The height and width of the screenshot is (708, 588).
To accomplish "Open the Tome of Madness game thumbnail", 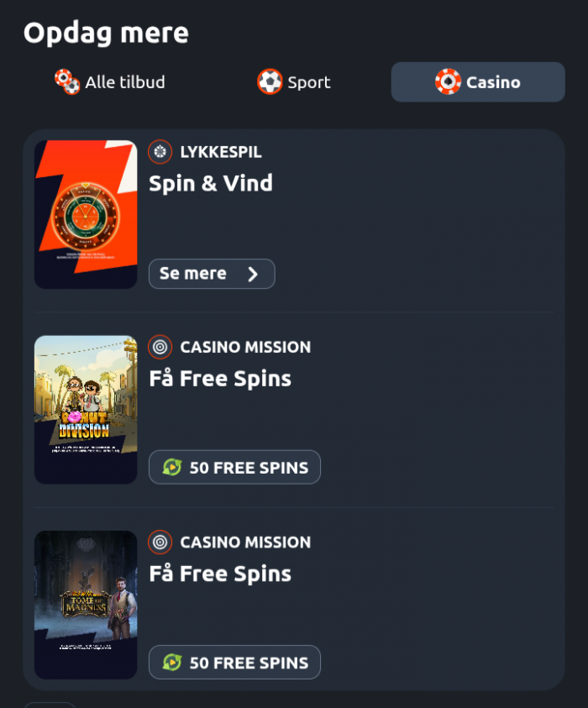I will tap(86, 605).
